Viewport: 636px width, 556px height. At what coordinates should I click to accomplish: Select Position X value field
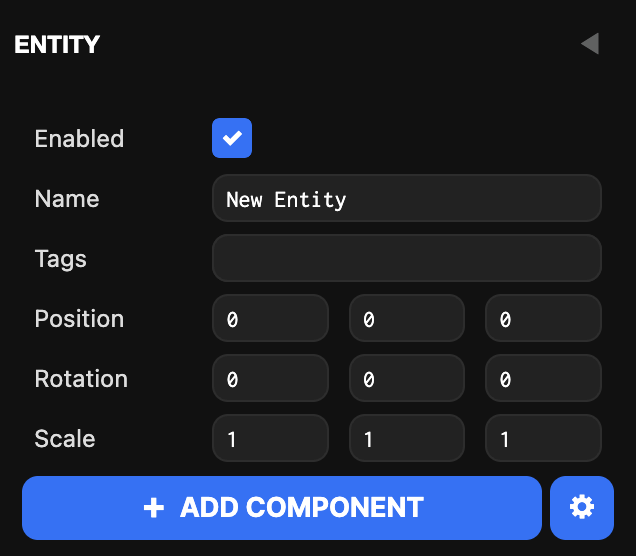(271, 318)
